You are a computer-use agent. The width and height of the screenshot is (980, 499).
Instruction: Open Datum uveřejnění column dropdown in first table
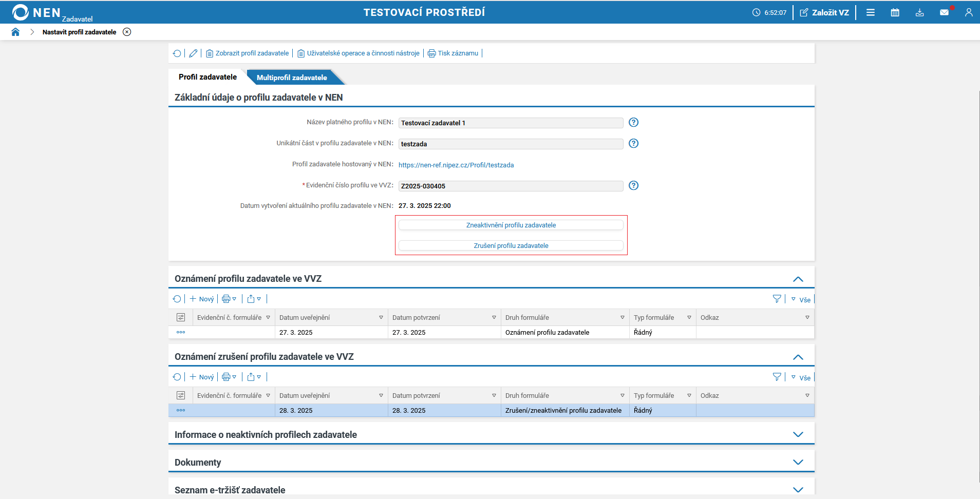[x=381, y=318]
